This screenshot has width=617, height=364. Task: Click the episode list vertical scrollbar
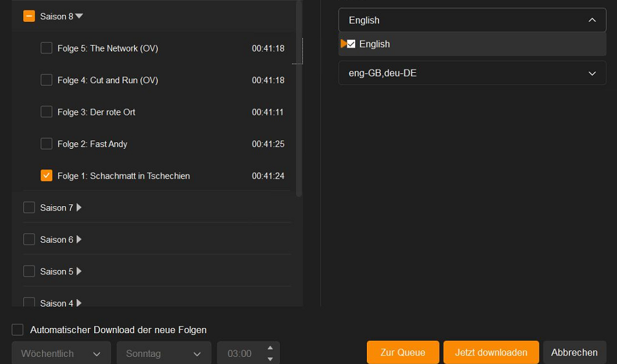tap(299, 99)
